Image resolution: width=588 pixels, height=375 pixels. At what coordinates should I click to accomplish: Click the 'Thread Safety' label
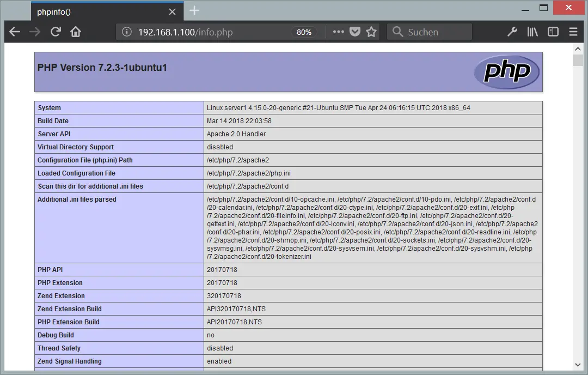[x=59, y=348]
